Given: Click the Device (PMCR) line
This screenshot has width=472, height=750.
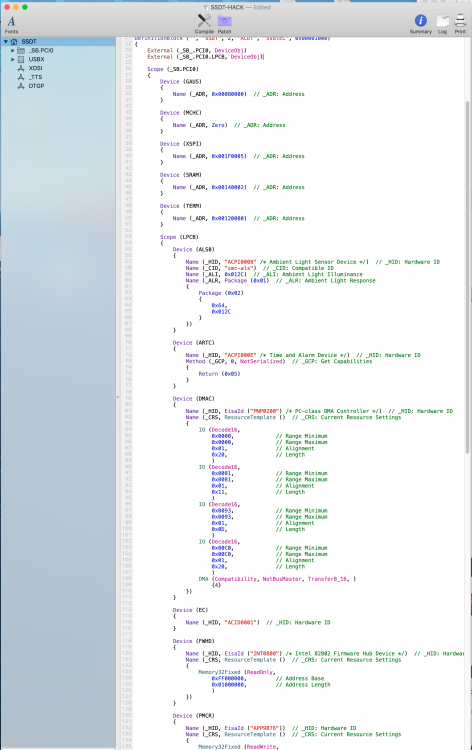Looking at the screenshot, I should [x=194, y=716].
